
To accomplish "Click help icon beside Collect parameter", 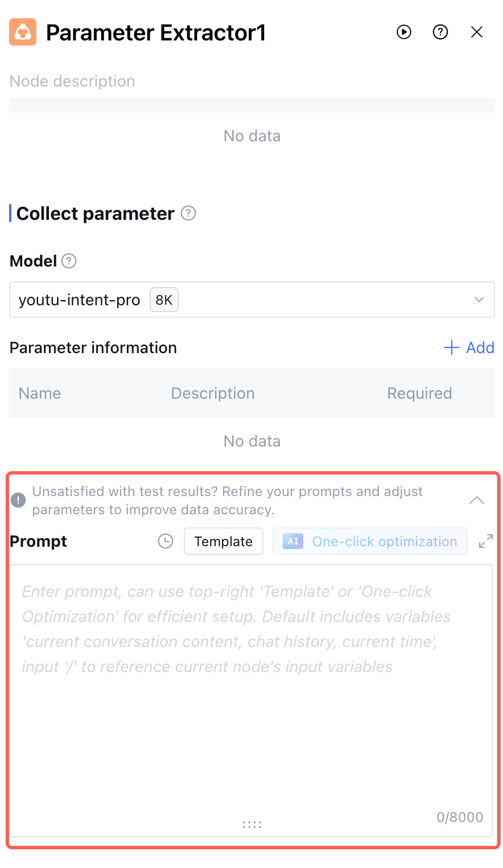I will tap(188, 214).
